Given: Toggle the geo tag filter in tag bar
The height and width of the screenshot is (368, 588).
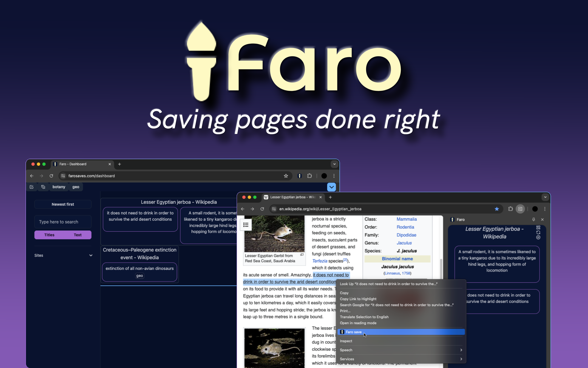Looking at the screenshot, I should (76, 187).
